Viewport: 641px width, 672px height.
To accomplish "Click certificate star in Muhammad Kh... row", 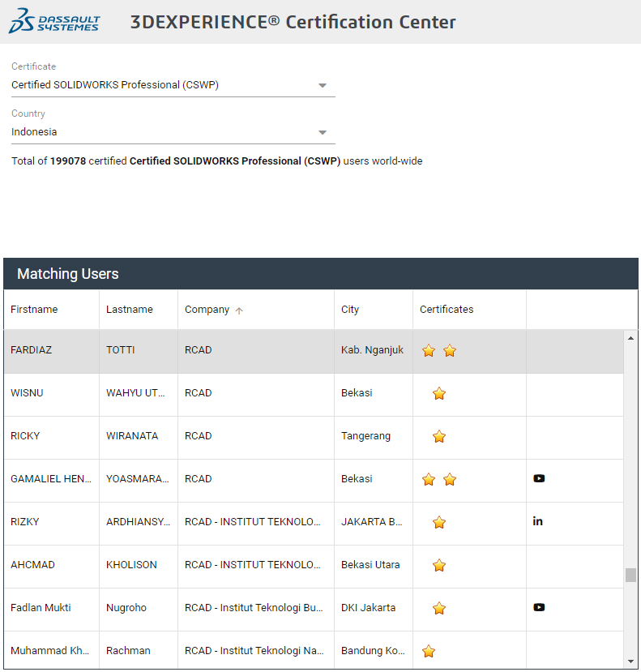I will coord(429,651).
